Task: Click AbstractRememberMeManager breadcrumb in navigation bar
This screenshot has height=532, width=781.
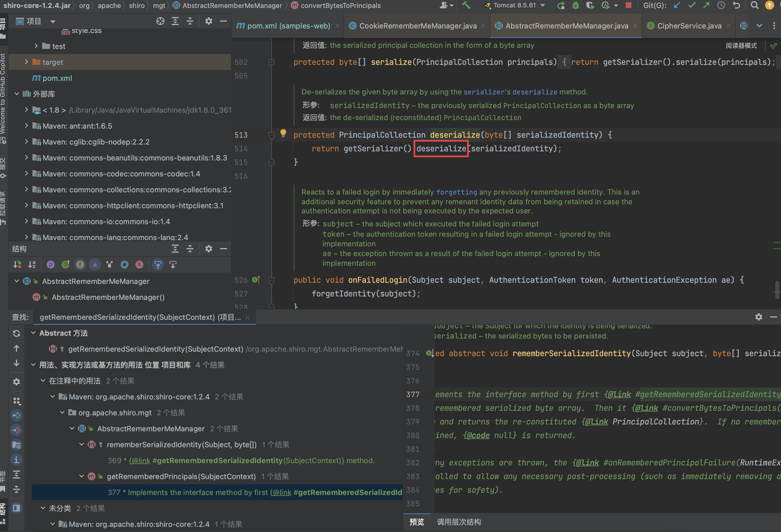Action: [228, 5]
